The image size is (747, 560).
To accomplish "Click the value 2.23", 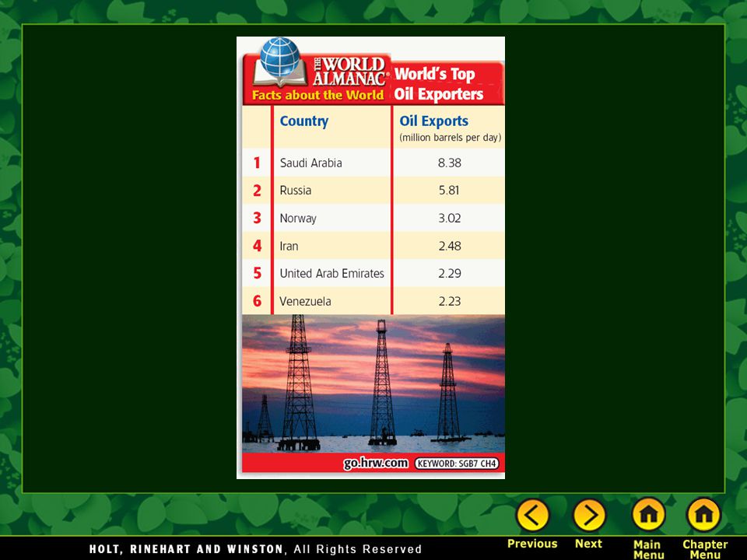I will [450, 302].
